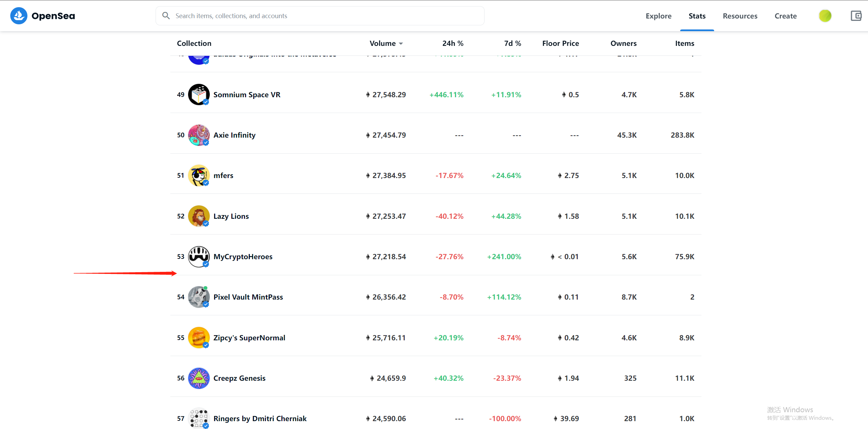
Task: Click Ringers by Dmitri Cherniak avatar
Action: click(199, 418)
